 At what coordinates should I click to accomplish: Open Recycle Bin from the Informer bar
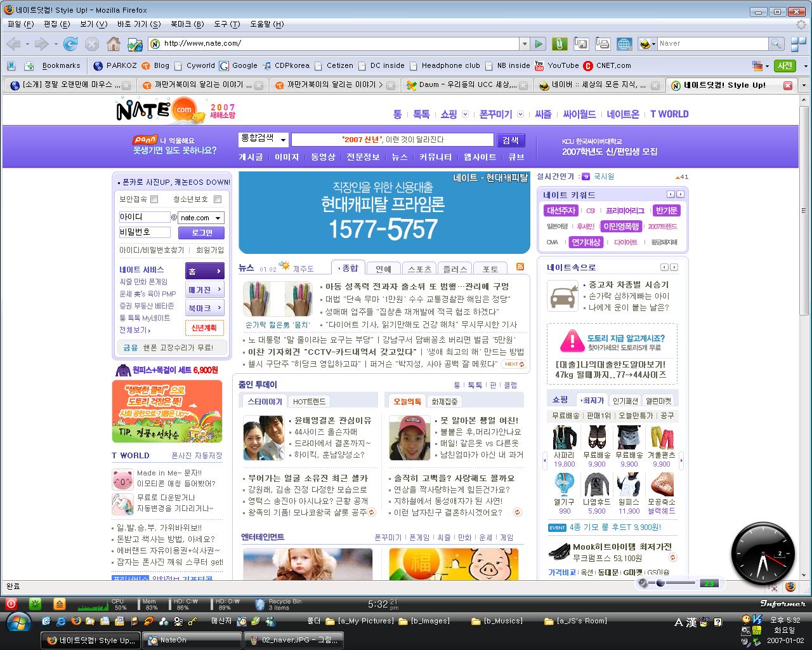click(x=278, y=604)
